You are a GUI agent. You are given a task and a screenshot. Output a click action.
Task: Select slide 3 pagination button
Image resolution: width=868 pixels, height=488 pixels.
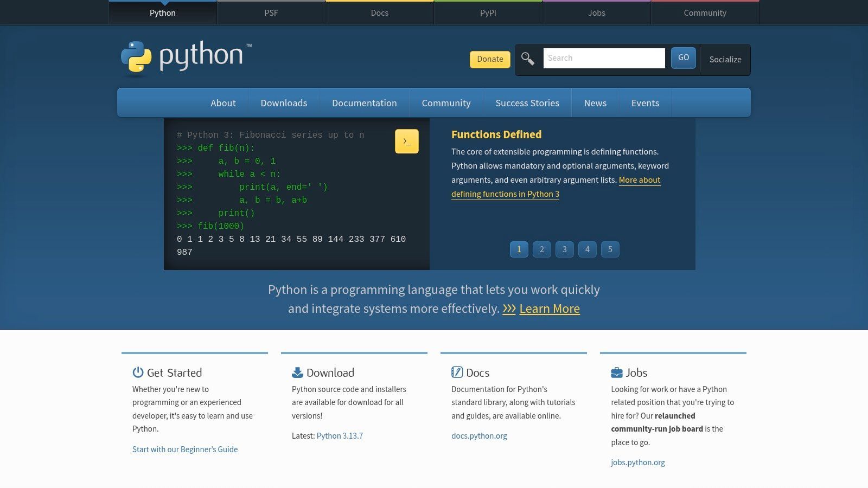(564, 249)
